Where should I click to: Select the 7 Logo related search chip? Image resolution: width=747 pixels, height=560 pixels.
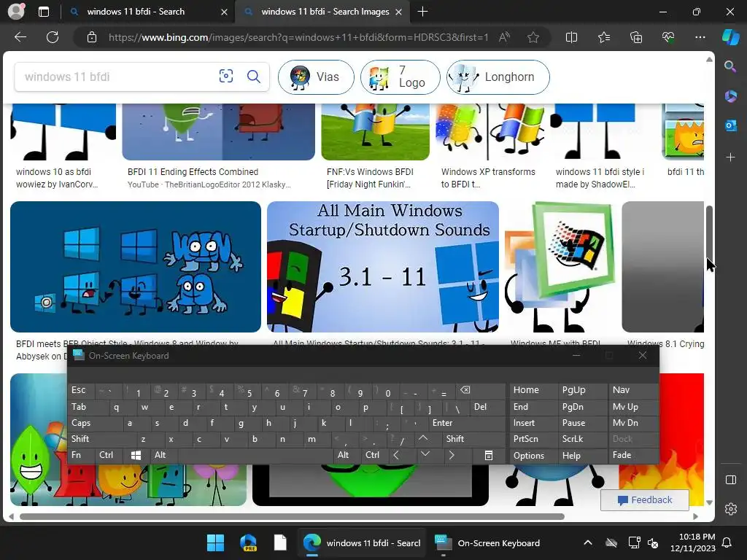click(400, 77)
